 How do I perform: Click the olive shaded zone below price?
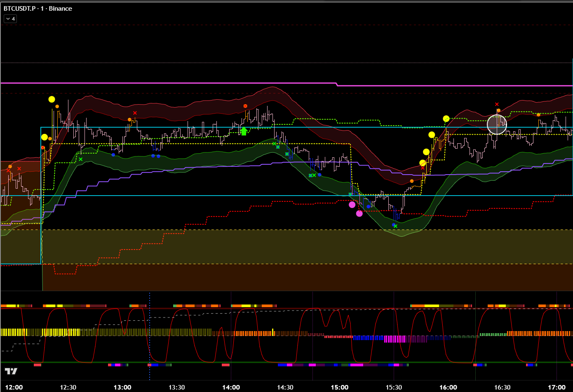point(247,246)
